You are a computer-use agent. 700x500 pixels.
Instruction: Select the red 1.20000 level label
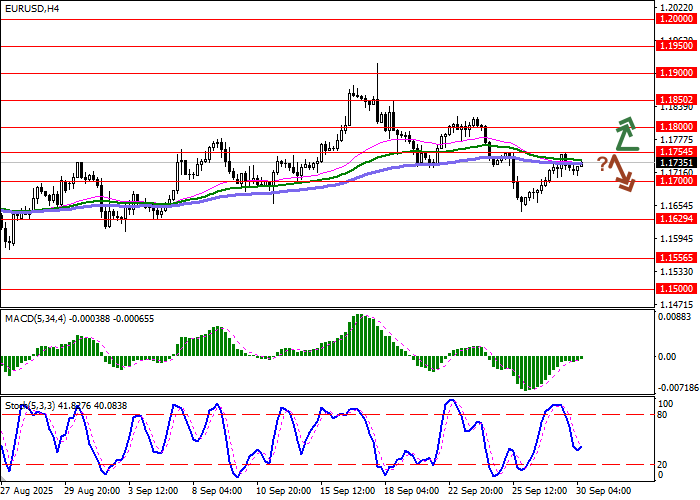coord(677,19)
